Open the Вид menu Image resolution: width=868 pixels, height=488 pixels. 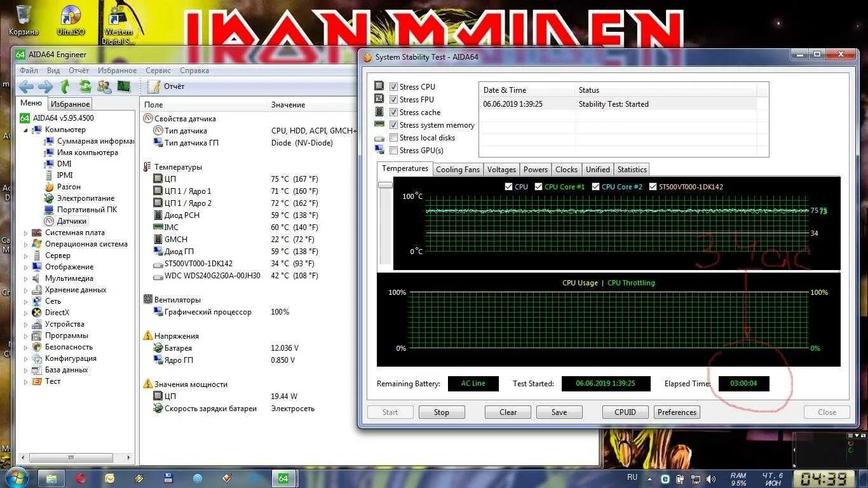click(53, 71)
